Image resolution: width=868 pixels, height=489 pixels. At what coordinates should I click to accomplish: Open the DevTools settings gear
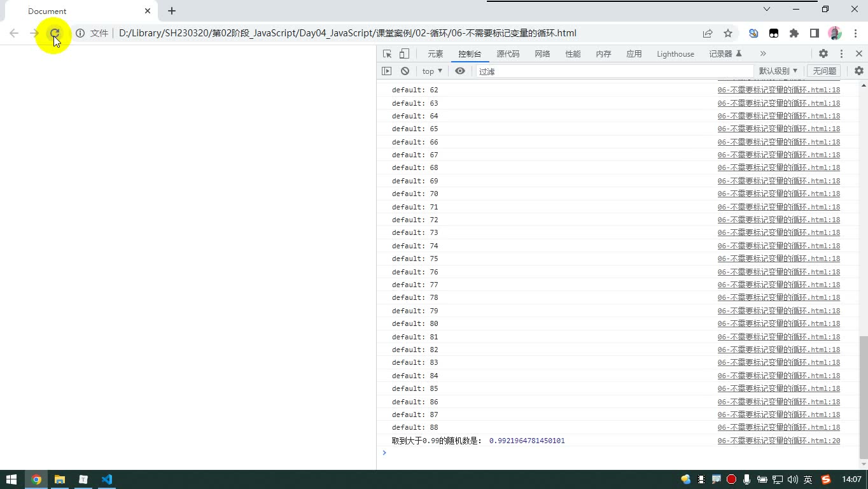click(823, 54)
